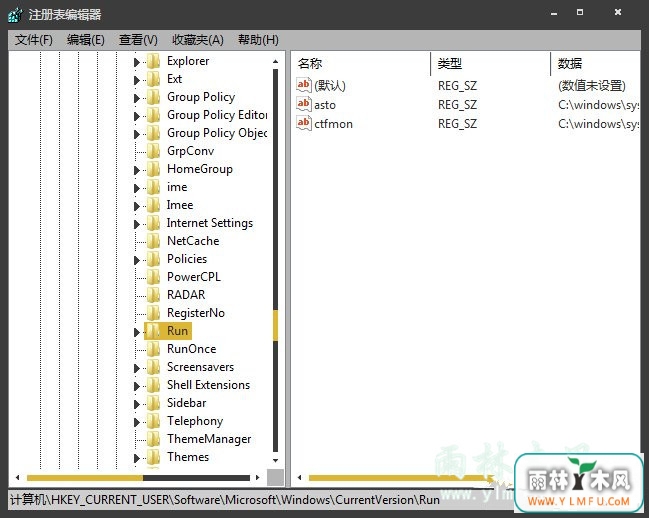Select the Policies key
Image resolution: width=649 pixels, height=518 pixels.
point(187,259)
